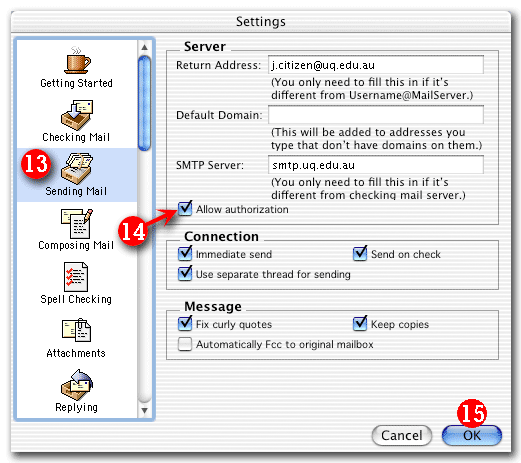Disable the Keep copies checkbox
The image size is (521, 463).
tap(360, 324)
